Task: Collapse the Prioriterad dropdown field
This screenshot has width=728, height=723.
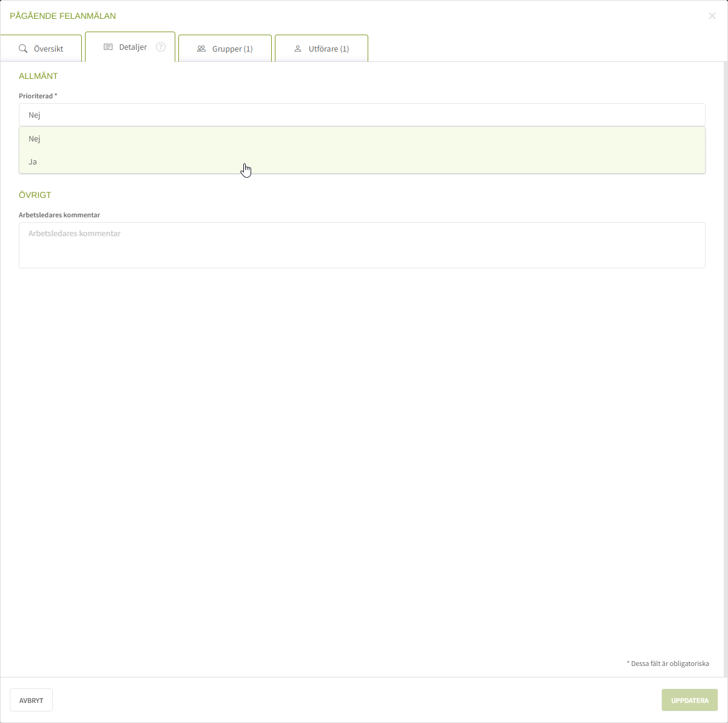Action: pos(362,115)
